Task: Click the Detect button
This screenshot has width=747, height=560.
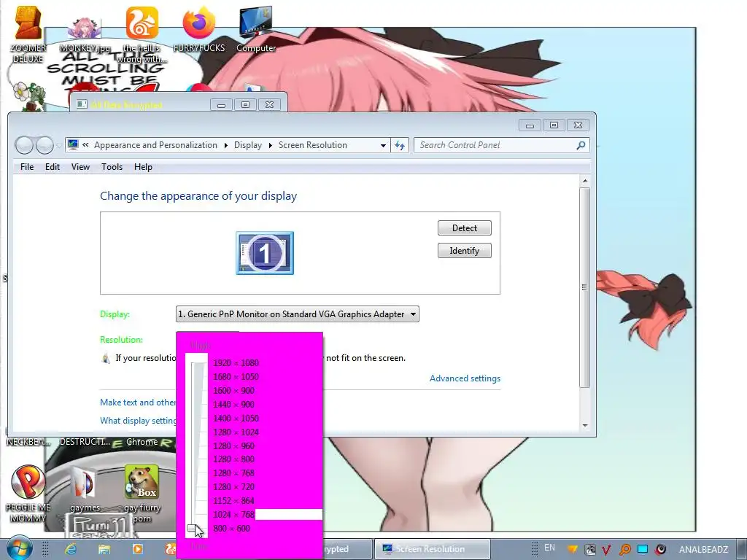Action: tap(465, 228)
